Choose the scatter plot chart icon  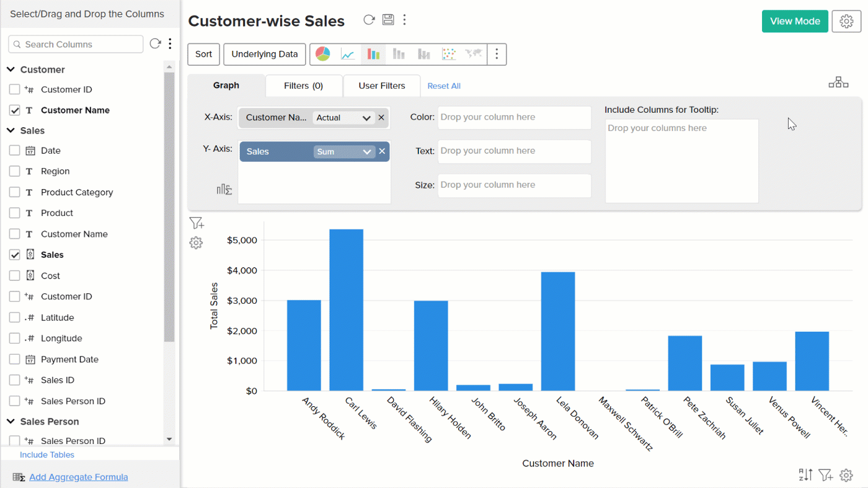point(449,55)
